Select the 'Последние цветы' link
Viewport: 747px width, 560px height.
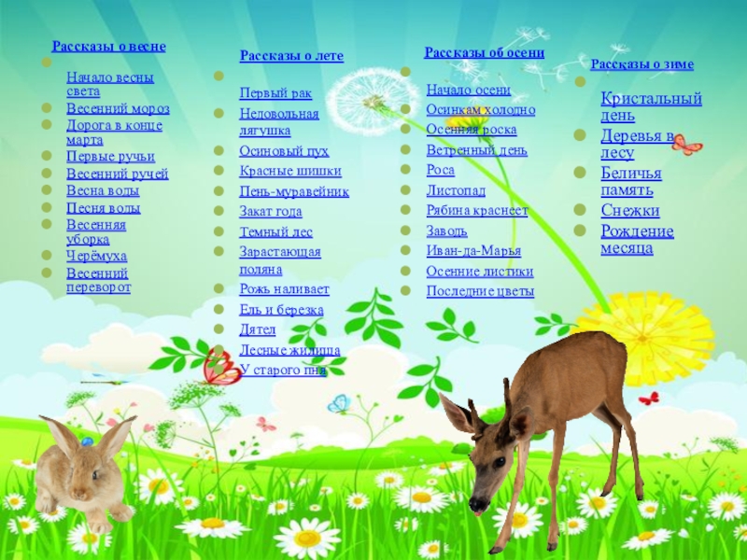pos(480,291)
